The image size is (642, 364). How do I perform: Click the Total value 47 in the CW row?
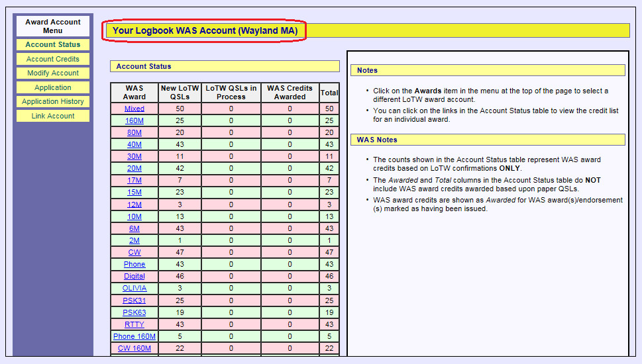pos(329,252)
